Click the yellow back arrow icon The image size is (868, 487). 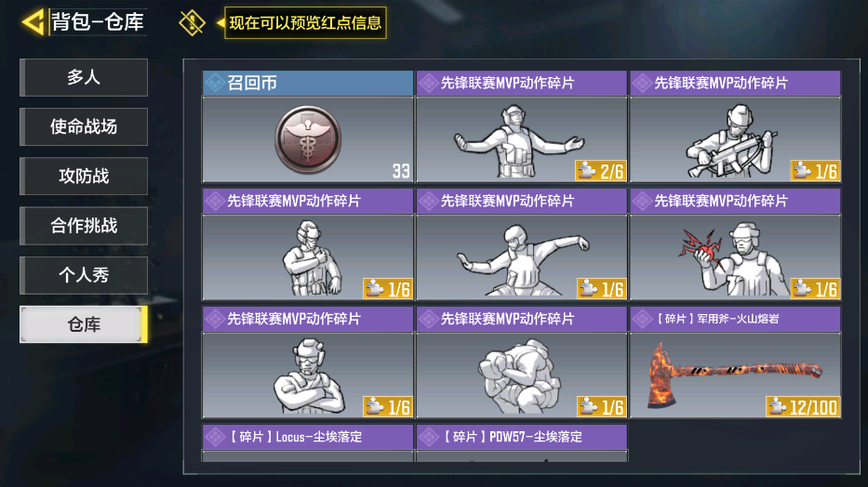33,22
